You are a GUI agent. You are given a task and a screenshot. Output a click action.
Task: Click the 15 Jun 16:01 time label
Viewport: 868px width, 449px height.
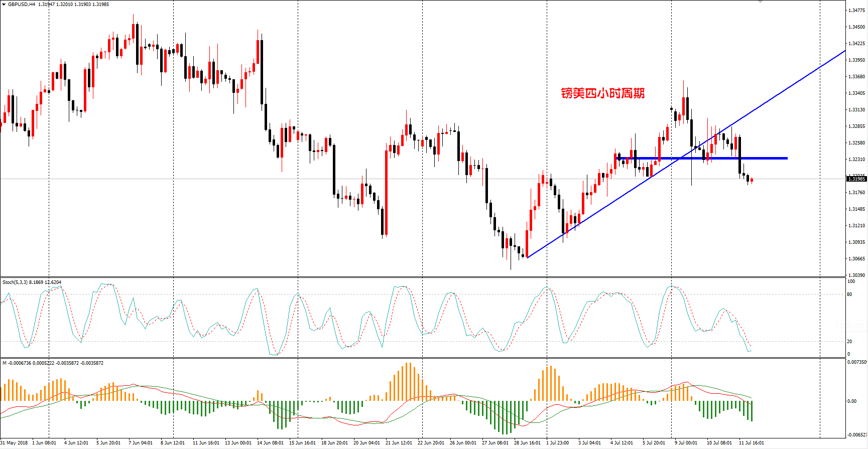click(x=302, y=443)
